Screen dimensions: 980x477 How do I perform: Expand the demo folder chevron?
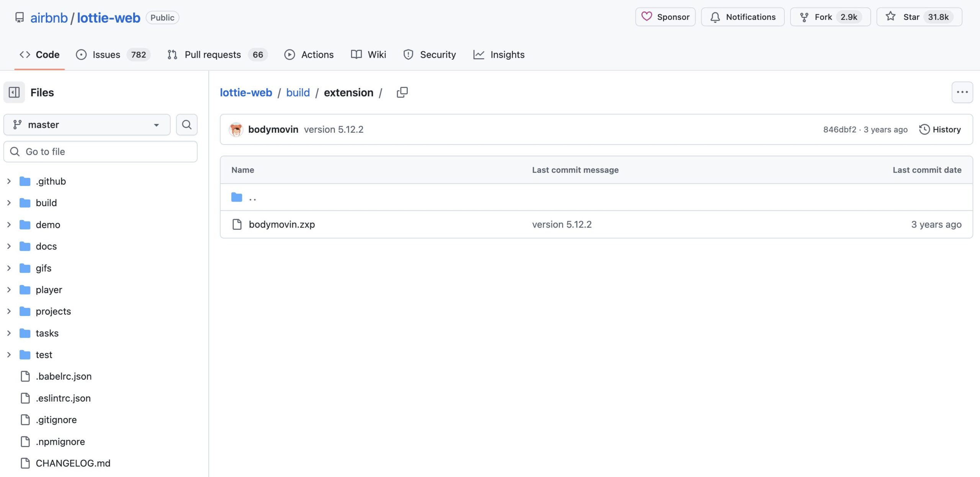[x=9, y=225]
